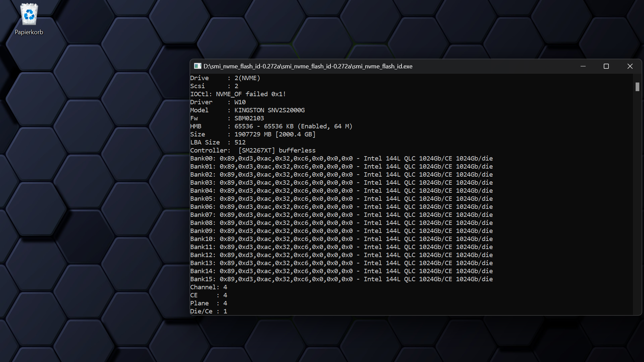The height and width of the screenshot is (362, 644).
Task: Click the Channel: 4 line
Action: point(208,287)
